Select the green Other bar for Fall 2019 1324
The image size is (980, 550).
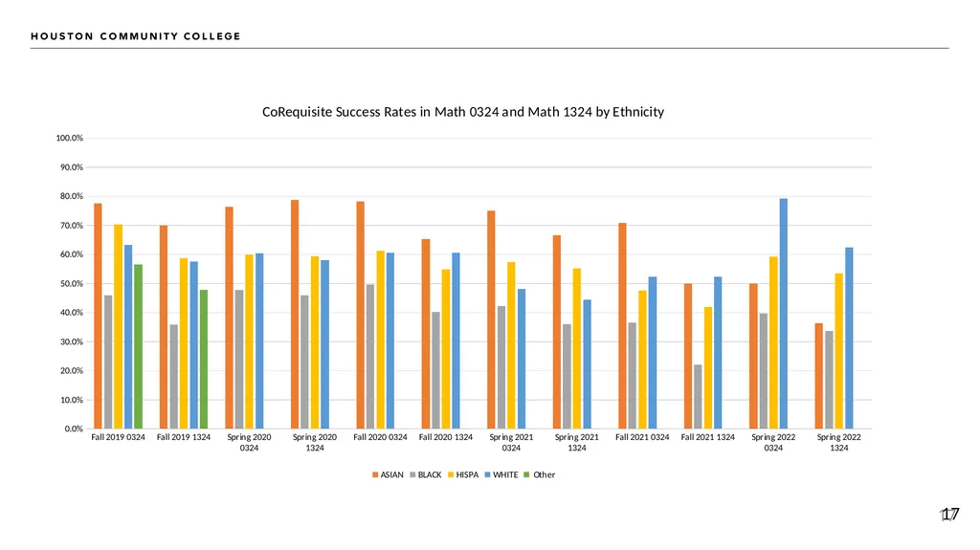tap(204, 360)
